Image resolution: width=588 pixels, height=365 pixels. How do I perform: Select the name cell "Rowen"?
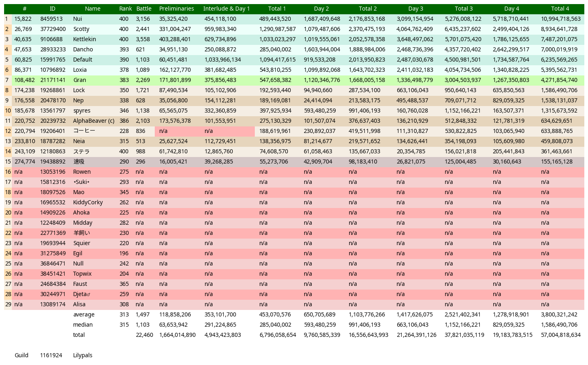coord(82,172)
